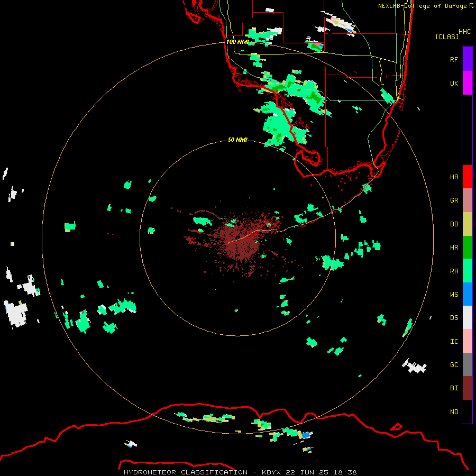The image size is (476, 476).
Task: Click the '100 NMI' range ring label
Action: point(237,42)
